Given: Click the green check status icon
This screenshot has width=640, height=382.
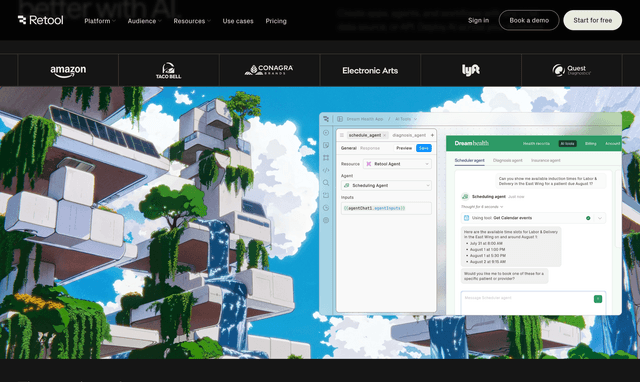Looking at the screenshot, I should click(588, 218).
